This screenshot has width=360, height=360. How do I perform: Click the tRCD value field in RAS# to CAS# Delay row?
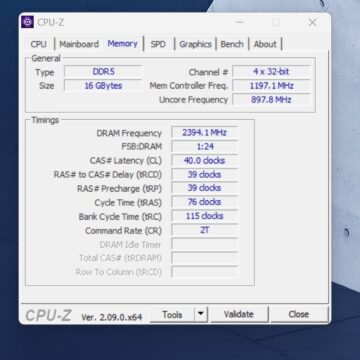tap(204, 175)
